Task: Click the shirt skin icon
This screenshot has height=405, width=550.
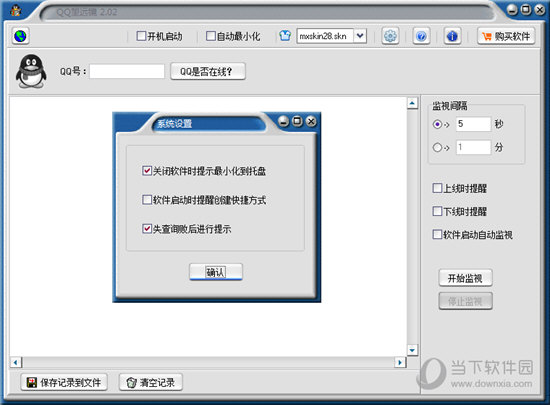Action: coord(285,36)
